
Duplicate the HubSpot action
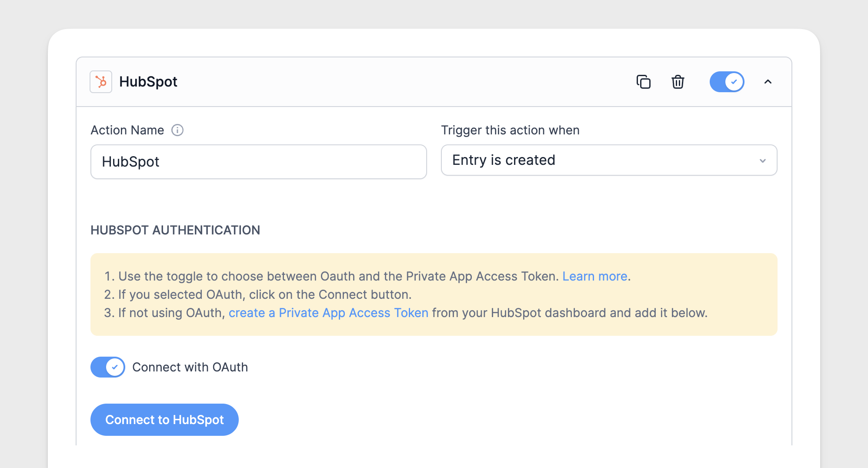[643, 82]
